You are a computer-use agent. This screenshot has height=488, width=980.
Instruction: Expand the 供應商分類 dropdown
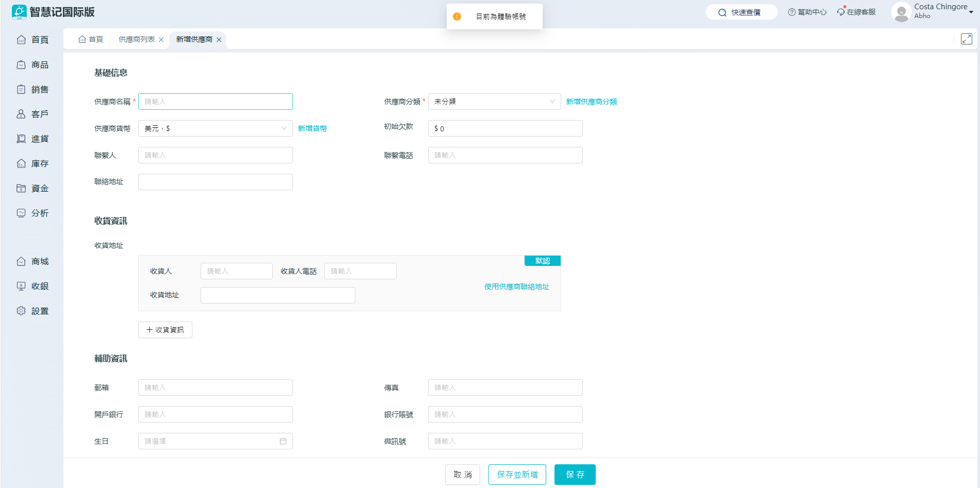552,102
